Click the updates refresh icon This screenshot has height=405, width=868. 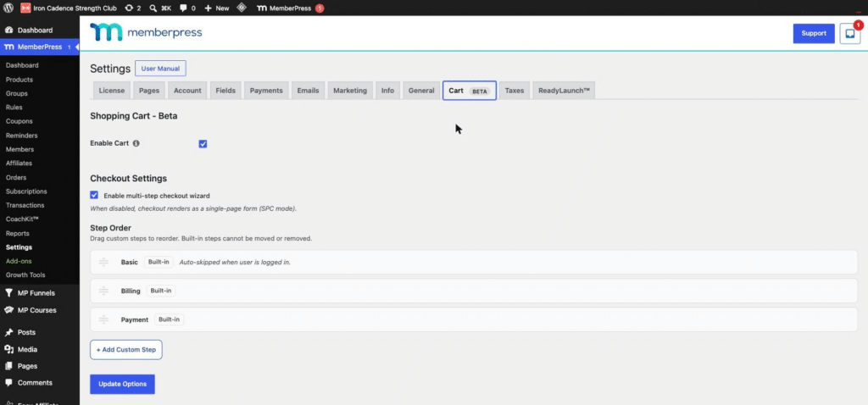(x=129, y=8)
